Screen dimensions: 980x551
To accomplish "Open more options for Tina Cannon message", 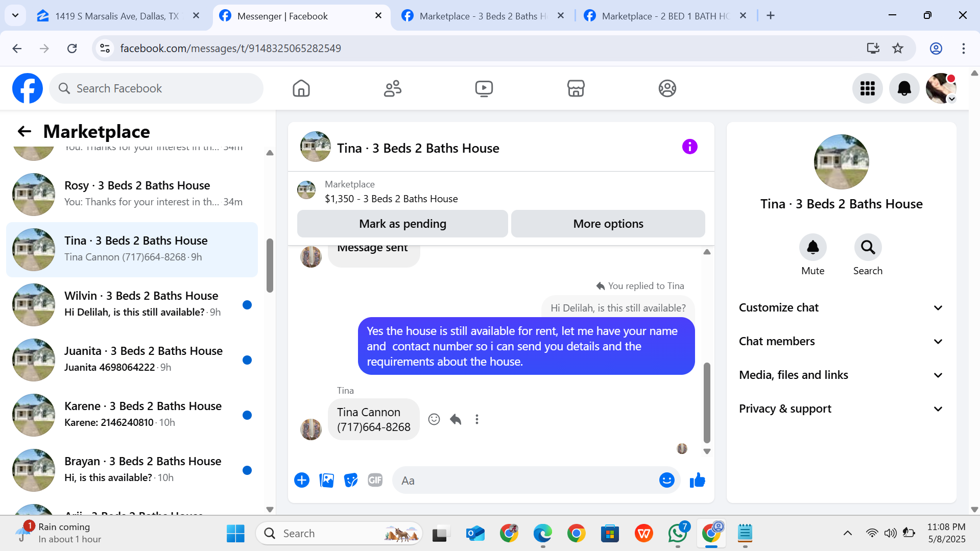I will click(477, 419).
